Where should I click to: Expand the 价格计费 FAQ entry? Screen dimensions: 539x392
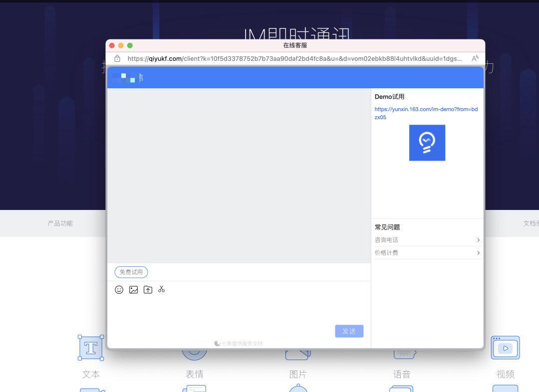click(427, 253)
